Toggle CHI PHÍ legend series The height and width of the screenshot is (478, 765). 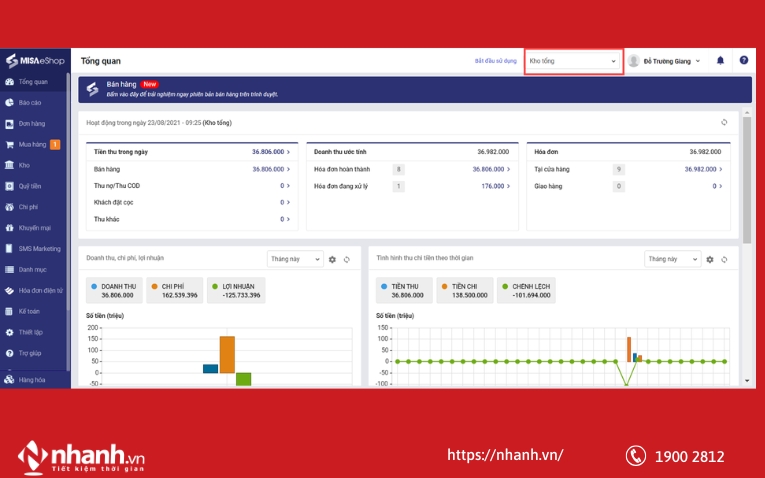(175, 291)
